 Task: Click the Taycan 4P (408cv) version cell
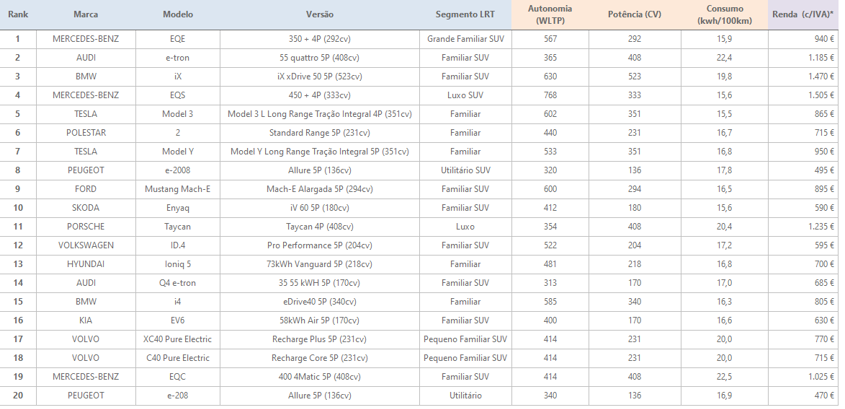320,226
